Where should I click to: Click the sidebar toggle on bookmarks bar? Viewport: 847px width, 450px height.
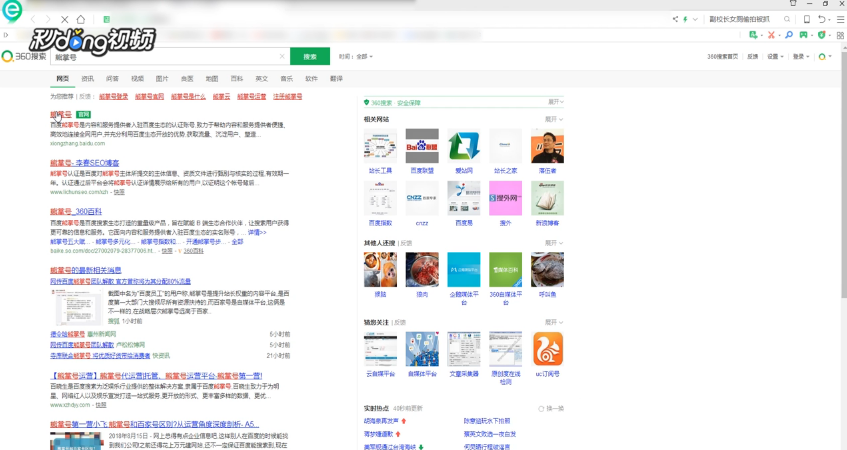coord(6,35)
